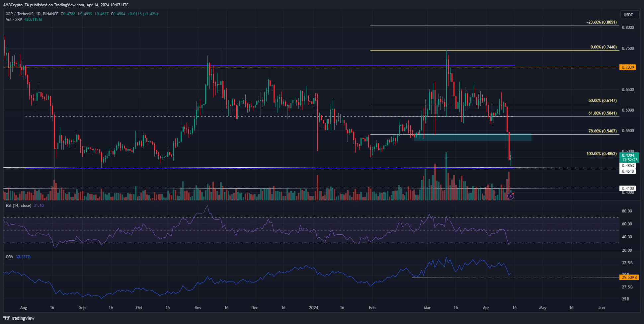644x324 pixels.
Task: Click 60.00 on the RSI scale
Action: [627, 224]
